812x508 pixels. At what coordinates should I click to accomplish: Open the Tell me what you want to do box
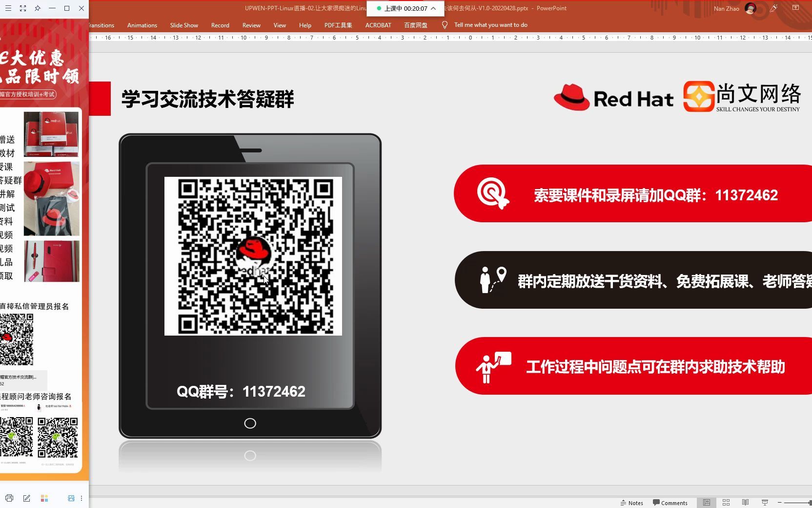[x=490, y=24]
